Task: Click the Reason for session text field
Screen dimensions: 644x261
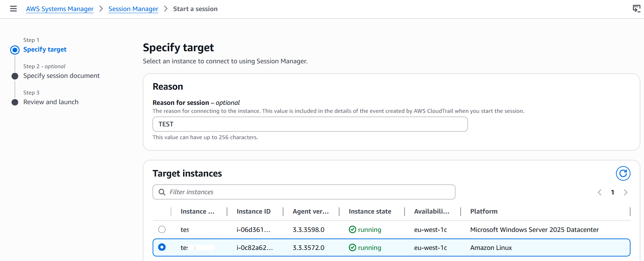Action: click(x=310, y=124)
